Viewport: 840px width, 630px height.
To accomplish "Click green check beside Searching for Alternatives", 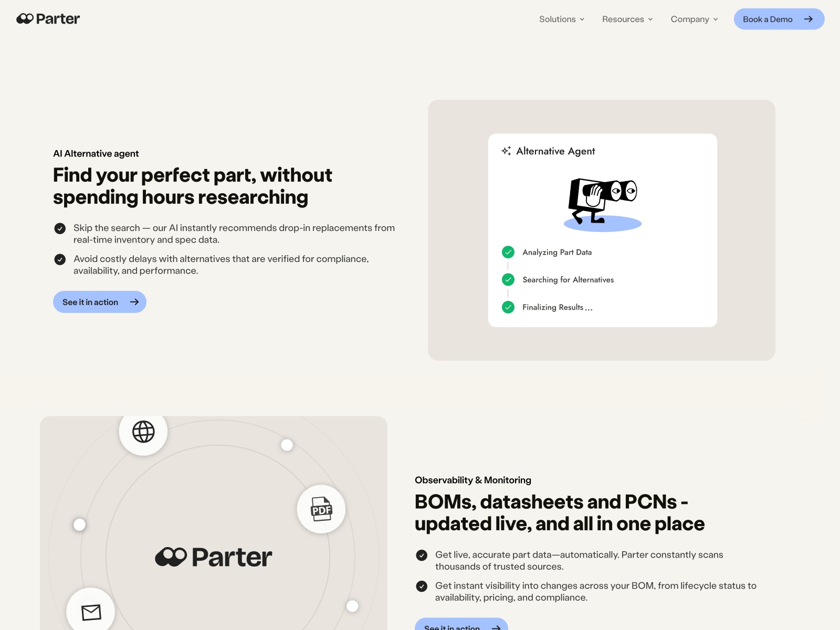I will point(508,279).
